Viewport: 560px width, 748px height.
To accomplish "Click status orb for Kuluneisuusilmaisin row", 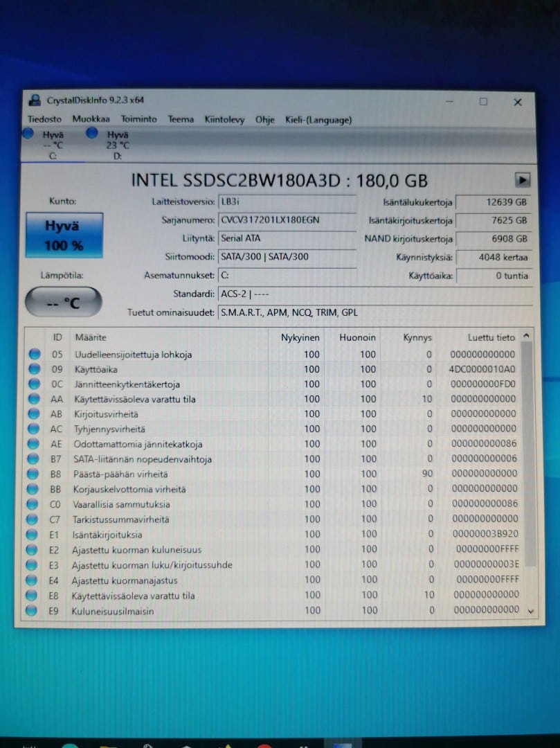I will click(32, 611).
